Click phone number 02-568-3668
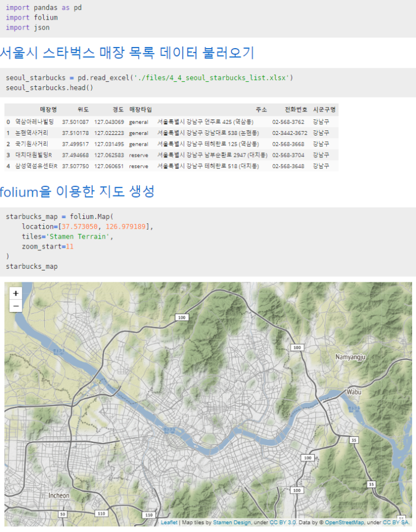 click(288, 144)
